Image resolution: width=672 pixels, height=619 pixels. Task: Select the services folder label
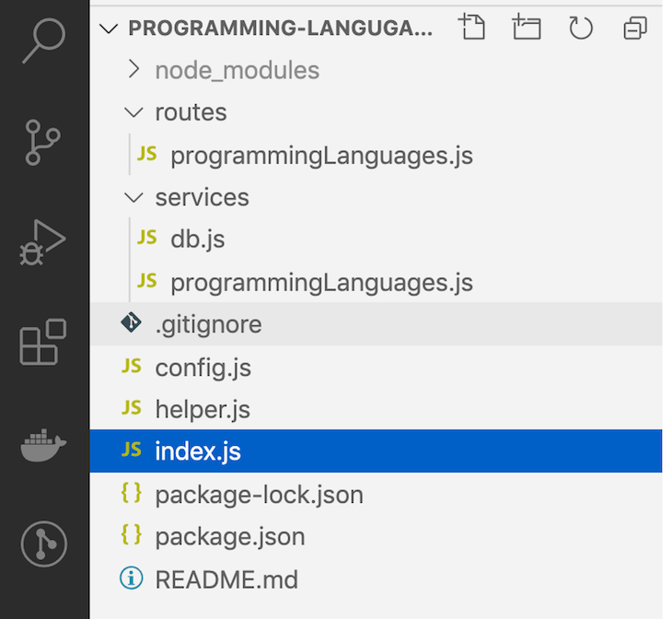pos(202,197)
